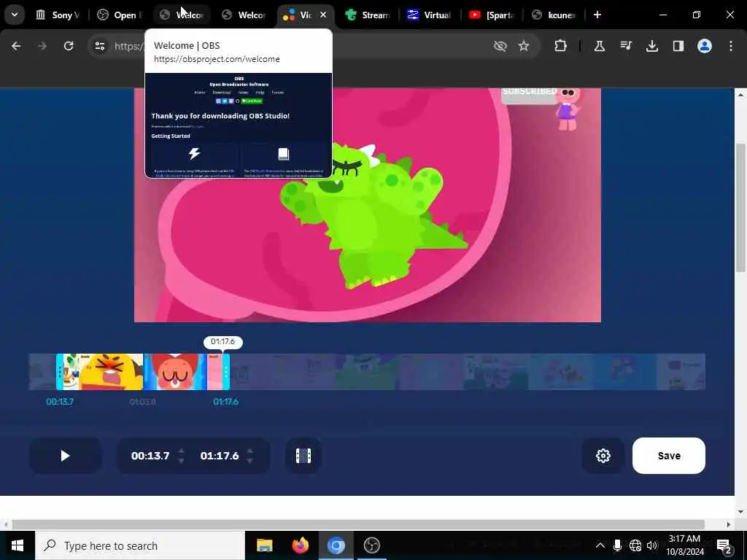Select the red character timeline frame
747x560 pixels.
coord(175,371)
